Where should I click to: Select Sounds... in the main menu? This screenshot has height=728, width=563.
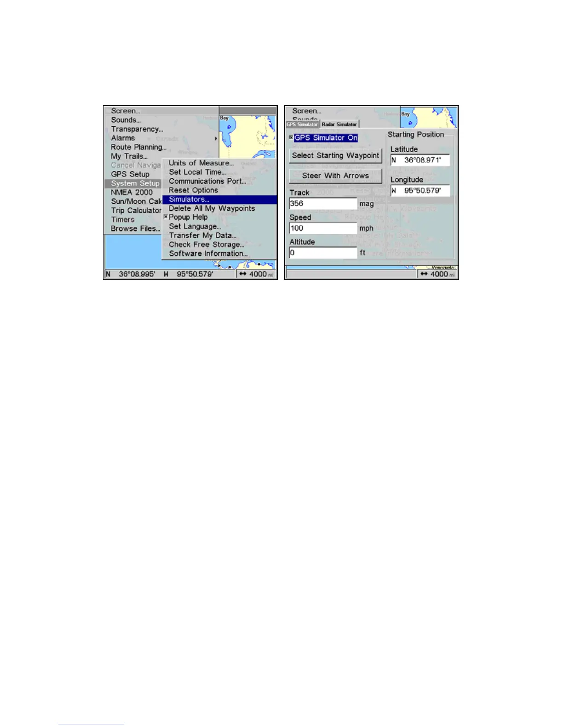(126, 120)
